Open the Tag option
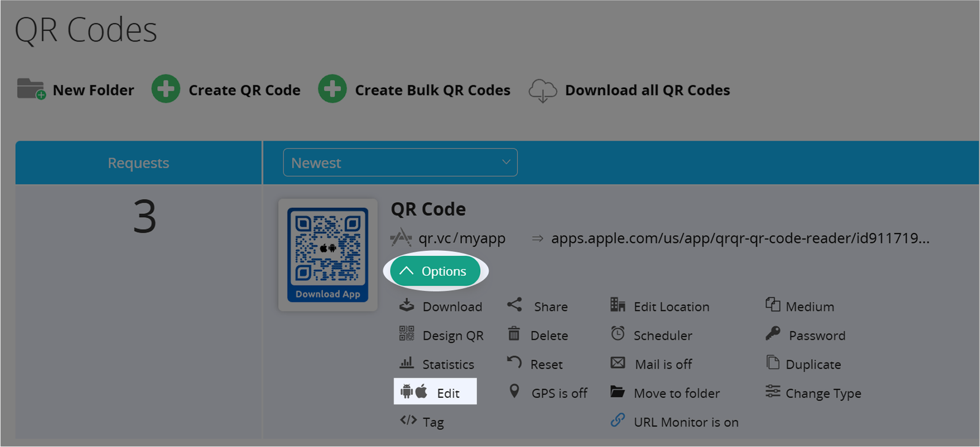 click(433, 422)
